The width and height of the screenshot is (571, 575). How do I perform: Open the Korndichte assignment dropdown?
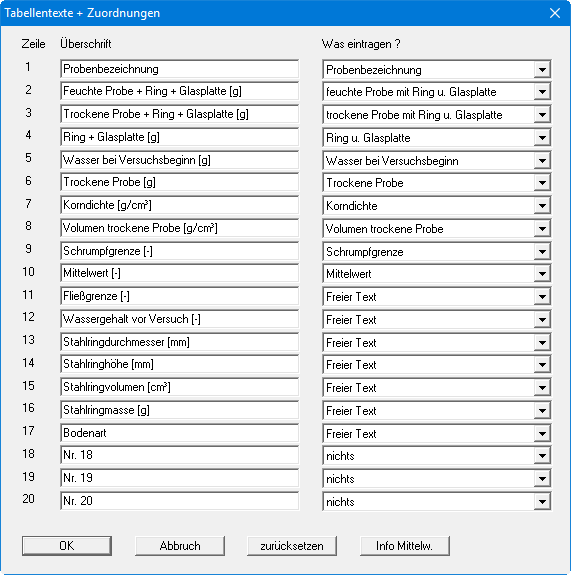[542, 206]
